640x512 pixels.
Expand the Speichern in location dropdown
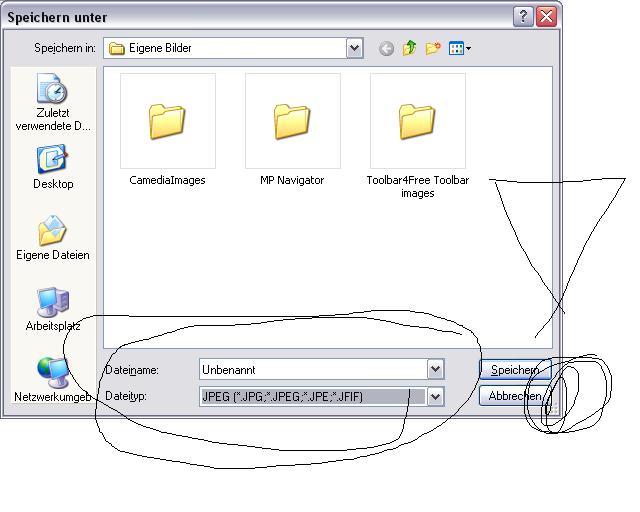[355, 48]
